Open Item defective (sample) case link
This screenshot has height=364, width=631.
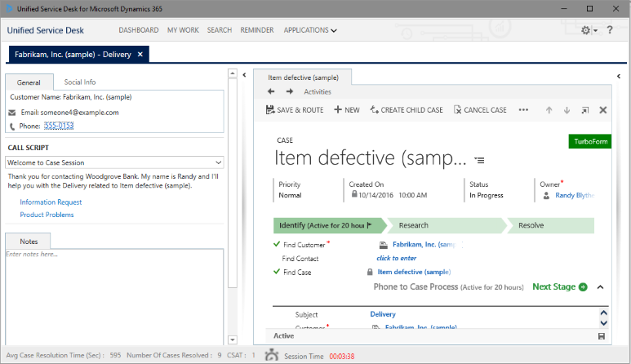coord(414,272)
